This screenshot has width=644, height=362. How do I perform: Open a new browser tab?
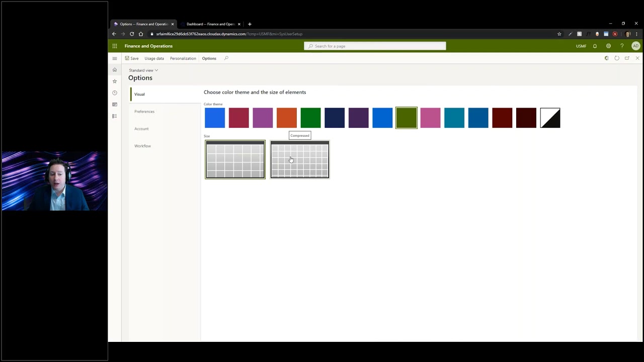(x=250, y=24)
